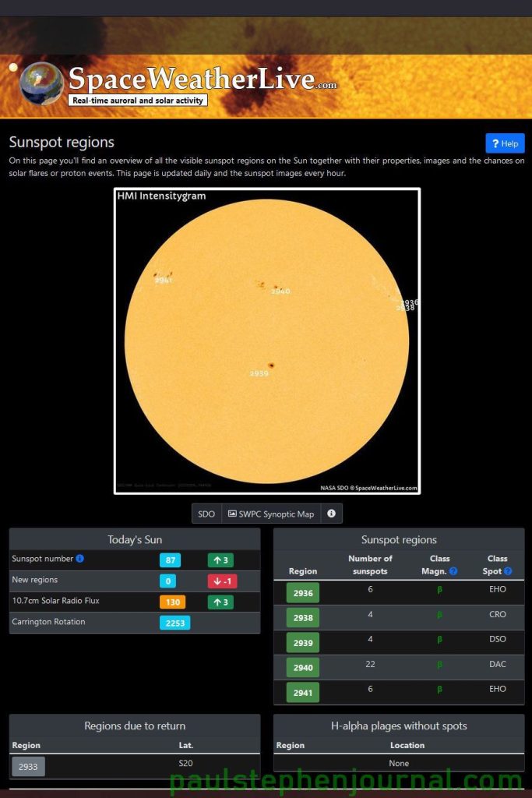Click the 2939 label on the sun

click(x=259, y=373)
